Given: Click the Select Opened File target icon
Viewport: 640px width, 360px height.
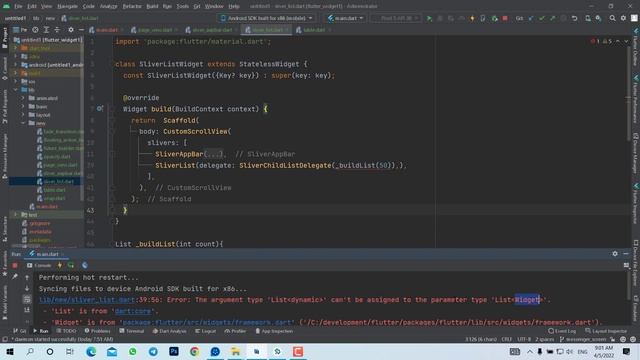Looking at the screenshot, I should click(x=36, y=30).
